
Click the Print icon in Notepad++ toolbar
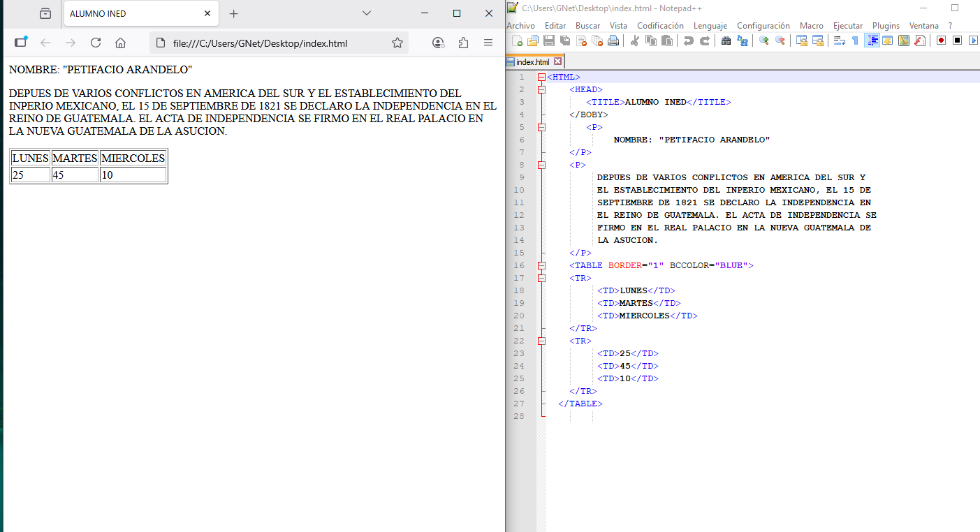[x=613, y=40]
